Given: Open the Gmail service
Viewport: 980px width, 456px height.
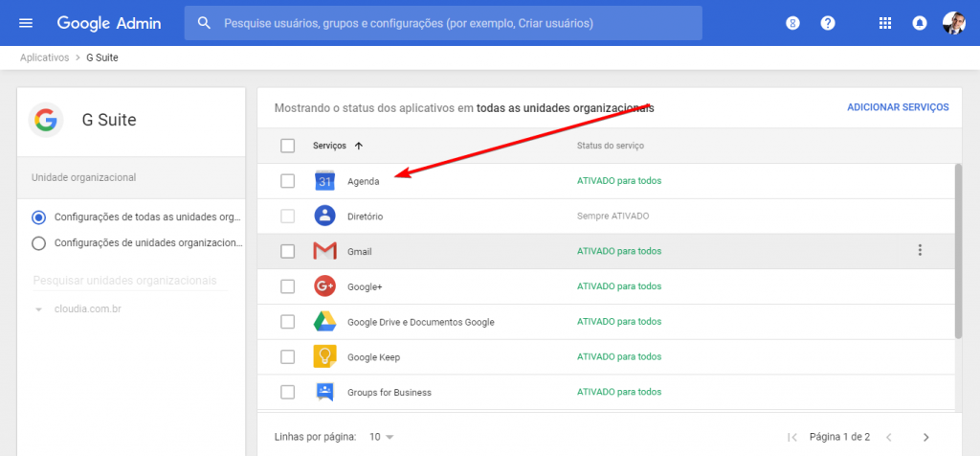Looking at the screenshot, I should pos(360,251).
